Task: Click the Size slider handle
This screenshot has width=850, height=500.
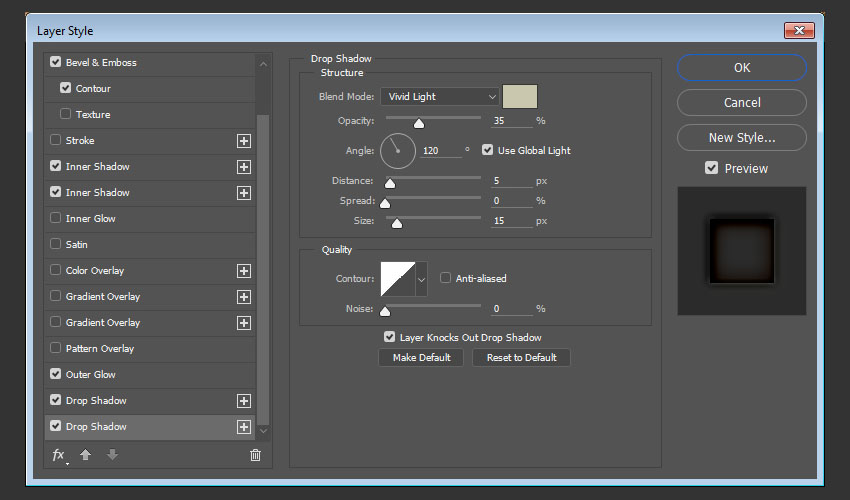Action: click(x=397, y=223)
